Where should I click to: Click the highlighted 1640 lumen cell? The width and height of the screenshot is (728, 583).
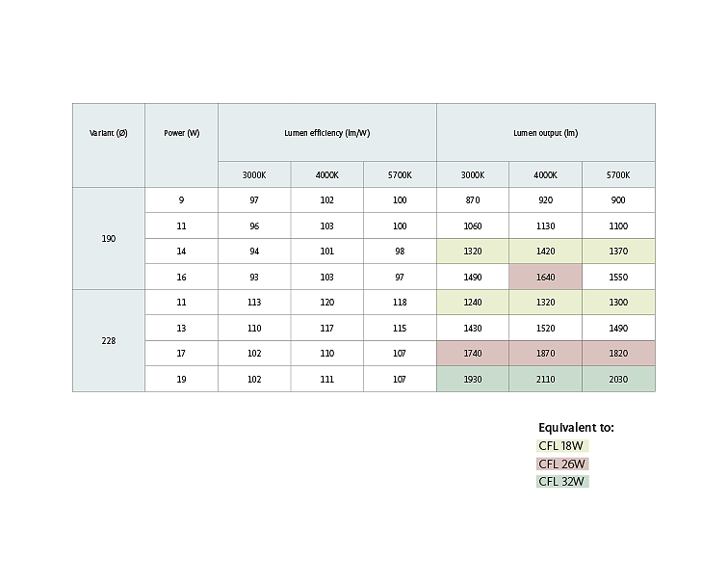[546, 277]
